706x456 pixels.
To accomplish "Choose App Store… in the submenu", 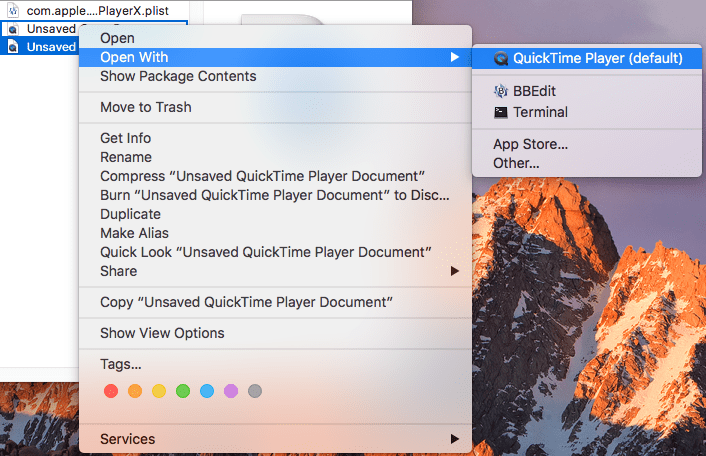I will coord(587,144).
